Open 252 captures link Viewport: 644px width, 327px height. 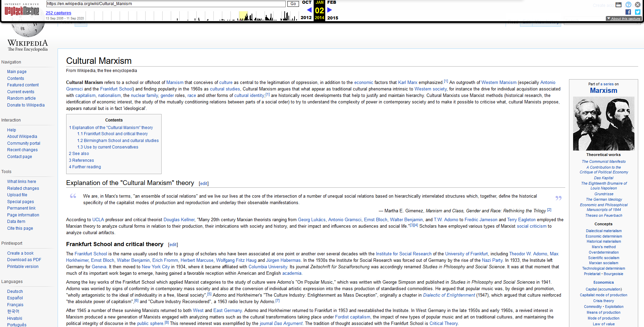coord(58,13)
